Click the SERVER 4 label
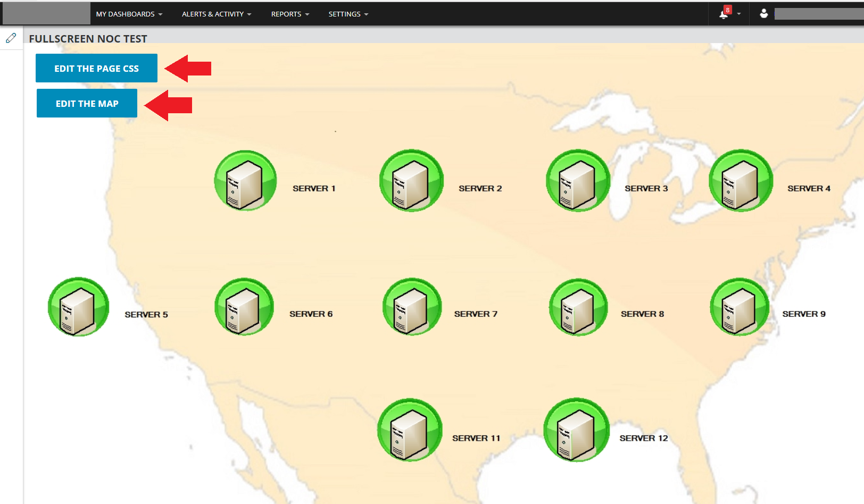 tap(809, 189)
